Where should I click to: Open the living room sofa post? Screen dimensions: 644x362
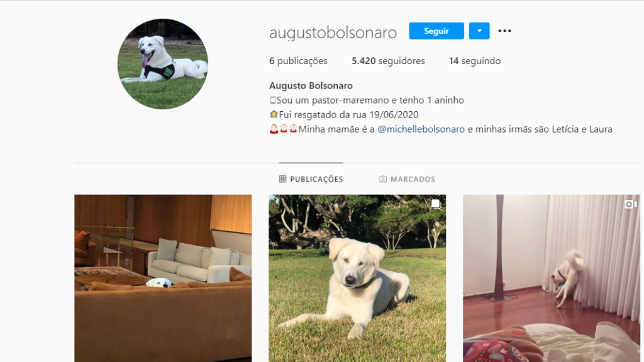(x=163, y=278)
